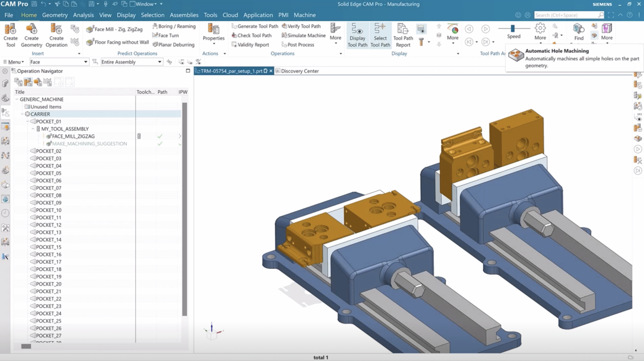Screen dimensions: 644x361
Task: Click the toolchanger checkbox for FACE_MILL_ZIGZAG
Action: (x=139, y=136)
